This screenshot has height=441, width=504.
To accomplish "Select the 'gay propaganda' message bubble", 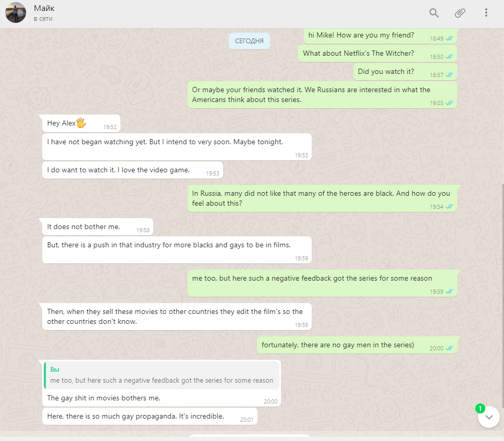I will click(150, 416).
